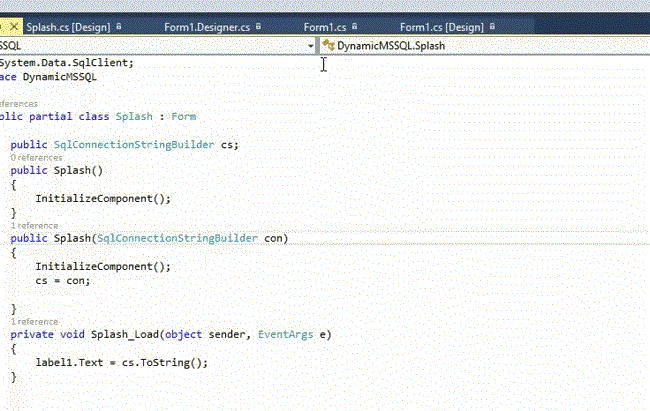Click the second 'InitializeComponent();' call
Viewport: 650px width, 411px height.
pyautogui.click(x=103, y=267)
